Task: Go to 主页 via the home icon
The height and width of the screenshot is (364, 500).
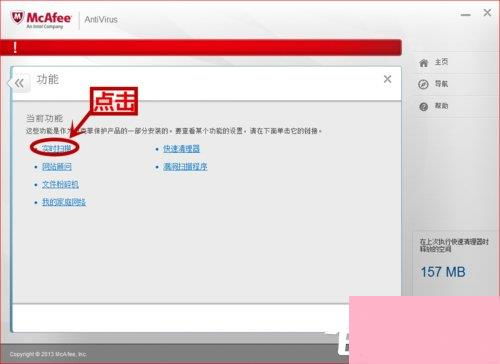Action: click(424, 63)
